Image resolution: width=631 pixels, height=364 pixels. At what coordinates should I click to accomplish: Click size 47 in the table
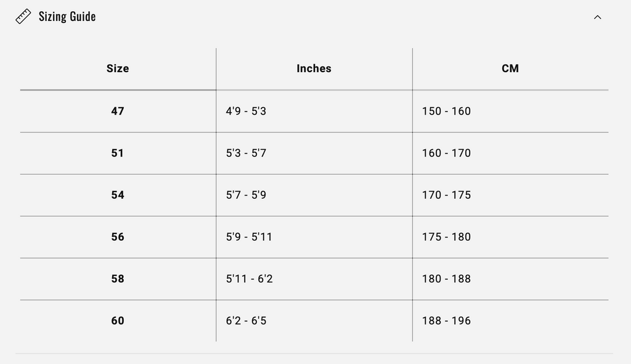tap(118, 111)
